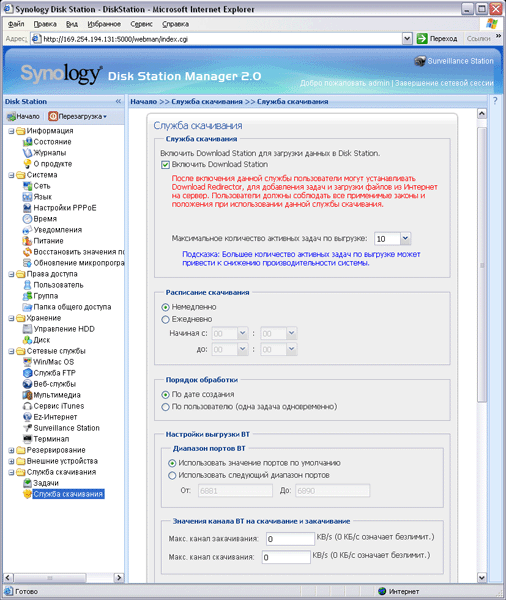Open the до hours dropdown

[x=243, y=349]
